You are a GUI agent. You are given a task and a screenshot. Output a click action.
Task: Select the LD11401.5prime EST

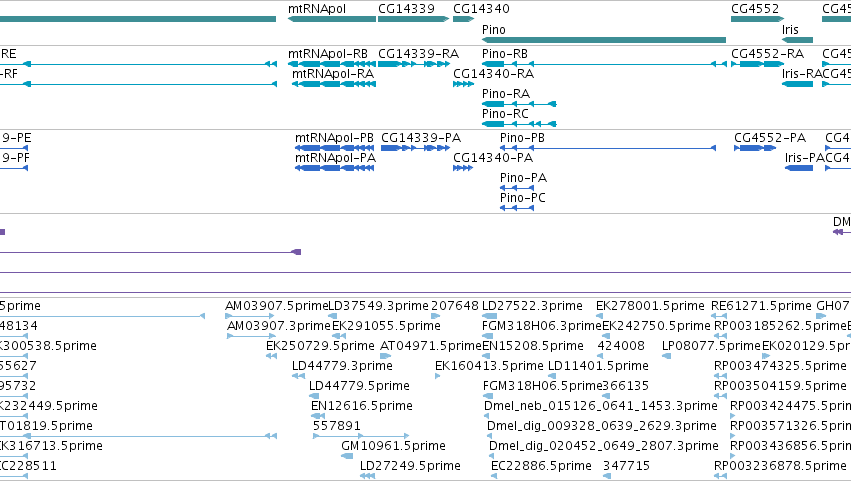pos(552,376)
